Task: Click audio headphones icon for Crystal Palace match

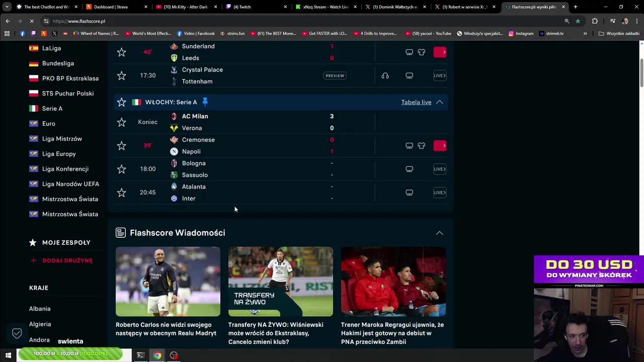Action: tap(385, 75)
